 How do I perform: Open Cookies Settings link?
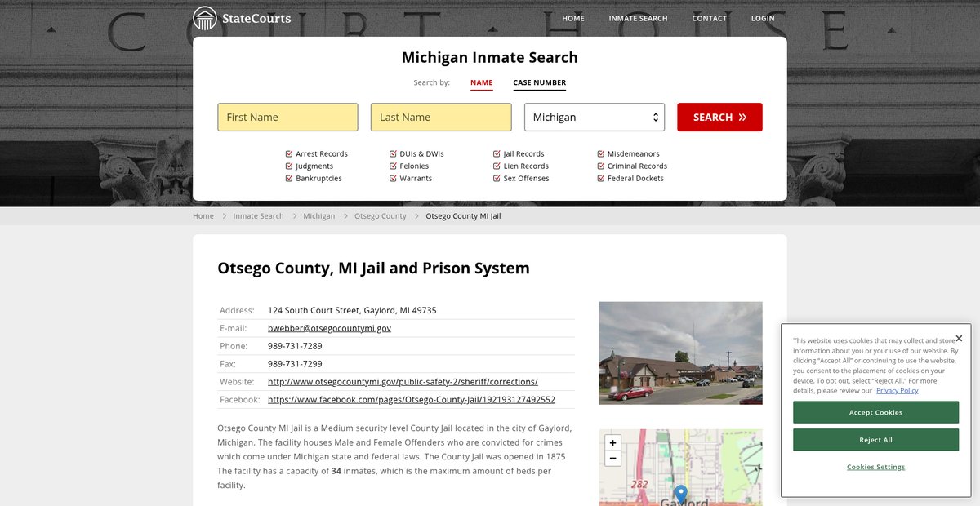(875, 467)
